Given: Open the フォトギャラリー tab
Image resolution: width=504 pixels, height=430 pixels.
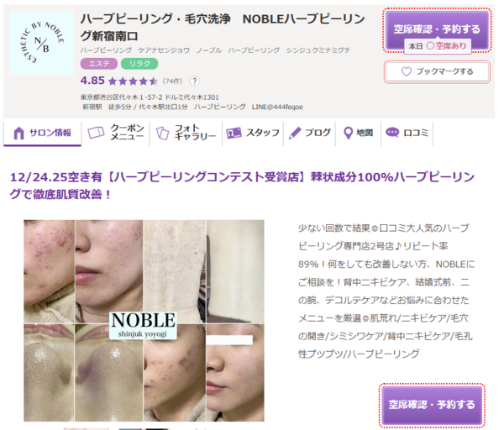Looking at the screenshot, I should click(x=186, y=133).
